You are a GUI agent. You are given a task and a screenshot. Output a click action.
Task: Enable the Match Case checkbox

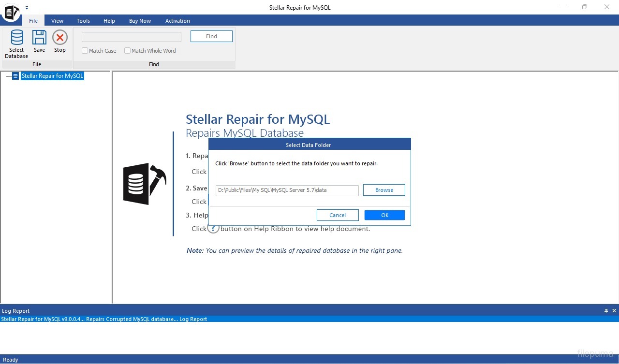85,51
